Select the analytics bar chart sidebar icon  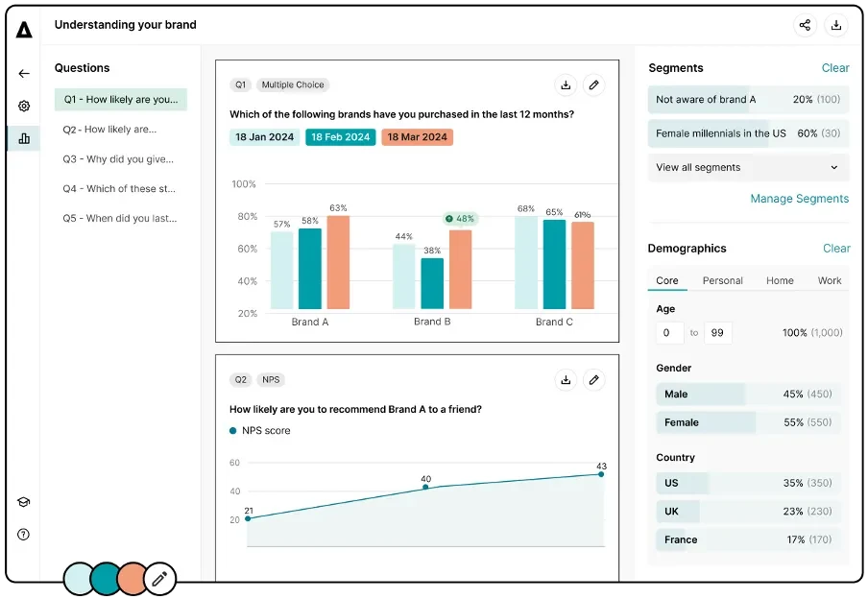point(23,137)
